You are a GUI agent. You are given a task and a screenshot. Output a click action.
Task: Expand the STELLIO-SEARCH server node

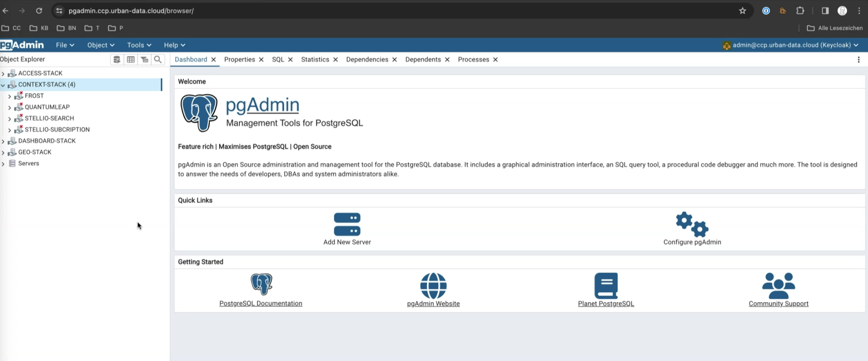click(9, 118)
